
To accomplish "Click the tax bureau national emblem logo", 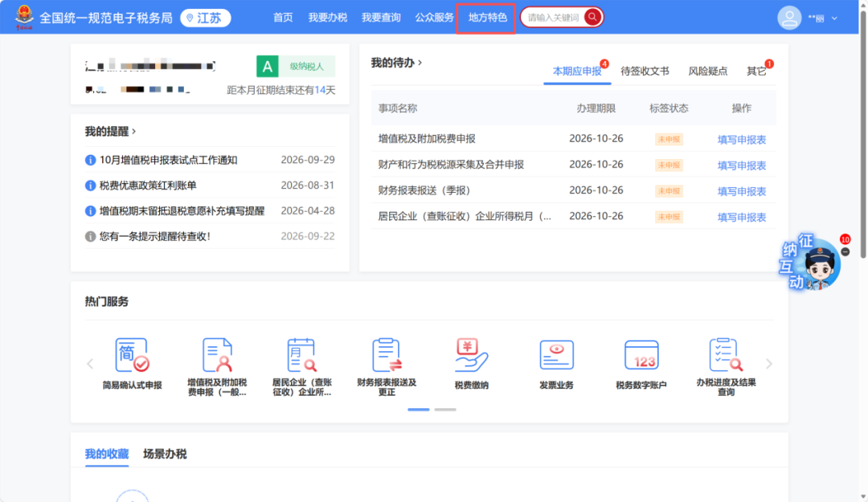I will coord(24,17).
